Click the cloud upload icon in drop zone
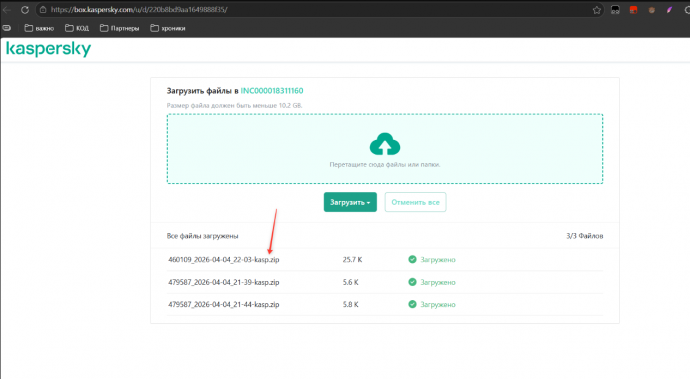This screenshot has width=690, height=379. tap(385, 144)
